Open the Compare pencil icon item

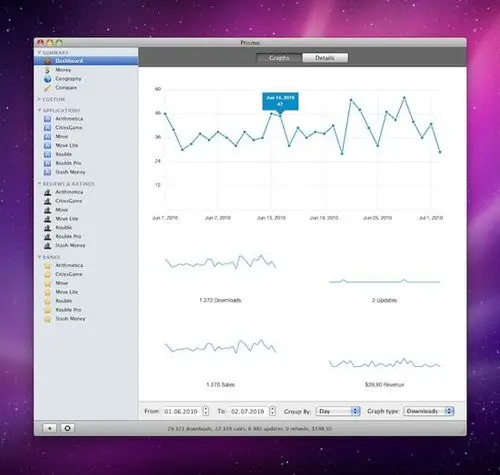[x=47, y=88]
